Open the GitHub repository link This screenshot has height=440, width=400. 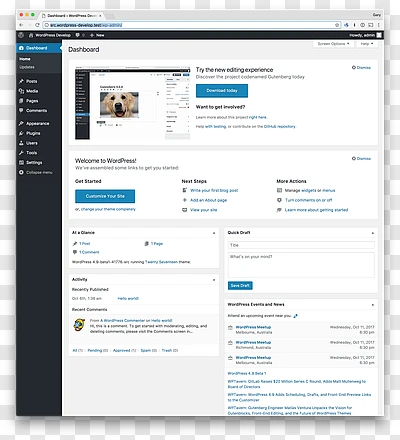click(280, 127)
